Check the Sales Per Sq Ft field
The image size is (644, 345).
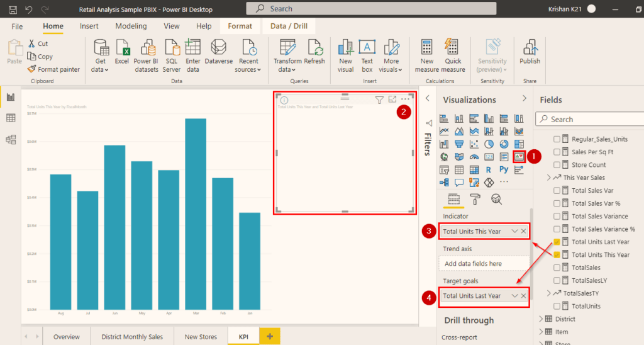(557, 152)
